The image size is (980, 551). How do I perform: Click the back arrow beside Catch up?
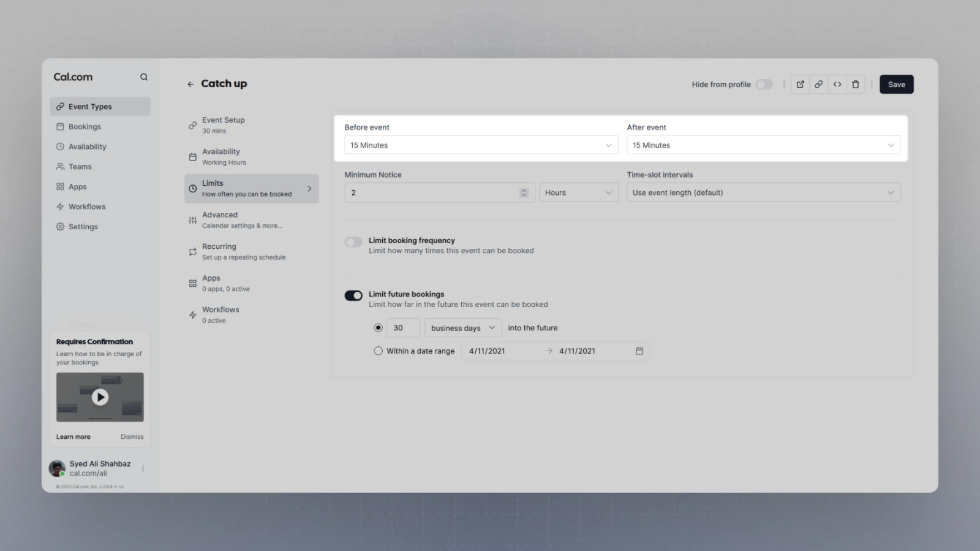pos(190,84)
